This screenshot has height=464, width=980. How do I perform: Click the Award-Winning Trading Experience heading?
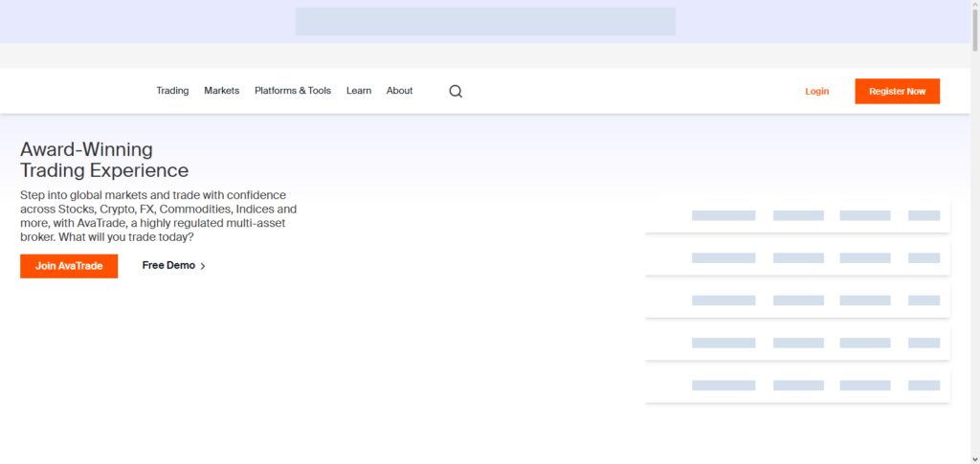[x=104, y=160]
